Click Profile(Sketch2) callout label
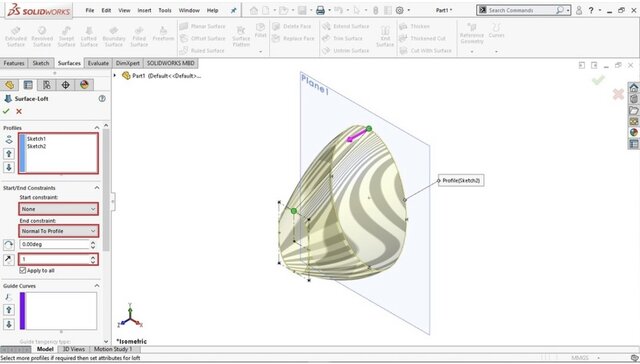640x364 pixels. tap(461, 180)
